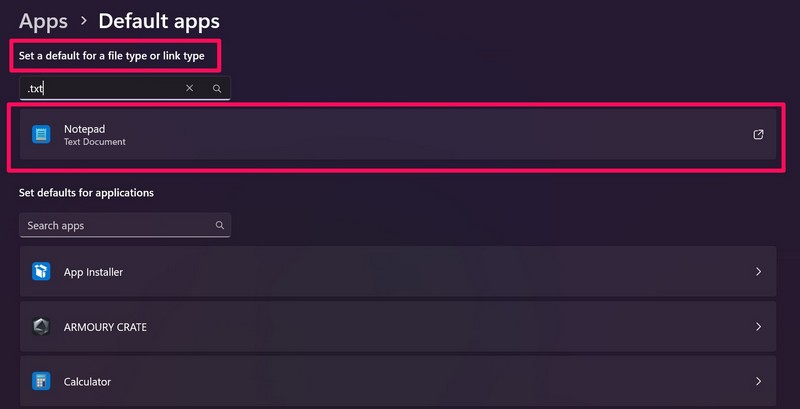Go back to the Apps breadcrumb
This screenshot has height=409, width=800.
pos(43,20)
